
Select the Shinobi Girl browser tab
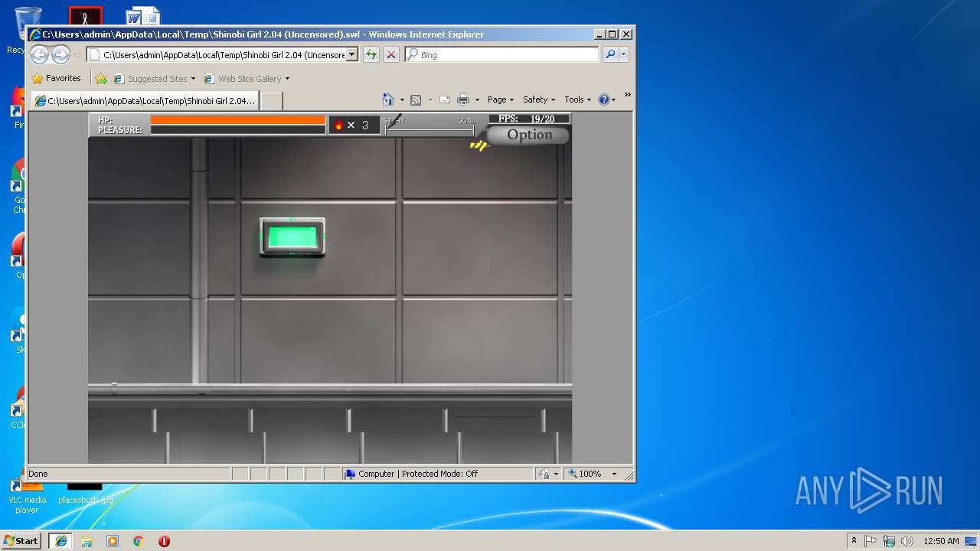pyautogui.click(x=145, y=100)
